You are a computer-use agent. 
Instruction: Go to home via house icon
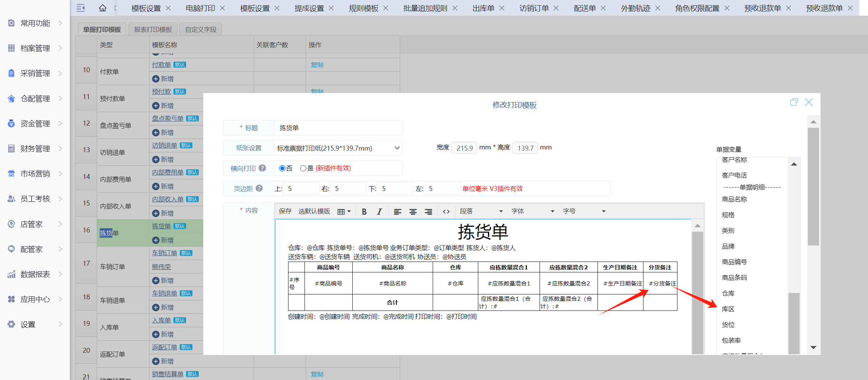point(102,8)
